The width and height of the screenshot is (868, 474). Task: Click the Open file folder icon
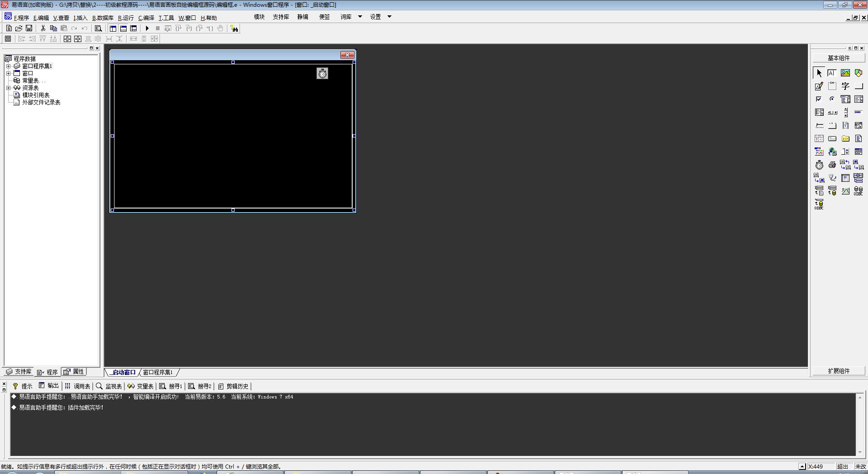(x=19, y=28)
